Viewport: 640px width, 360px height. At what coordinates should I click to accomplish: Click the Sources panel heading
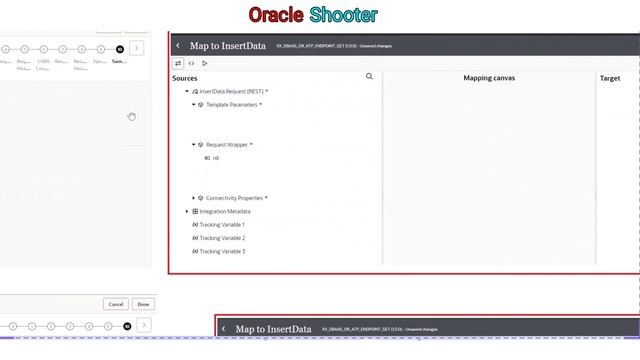(x=184, y=78)
